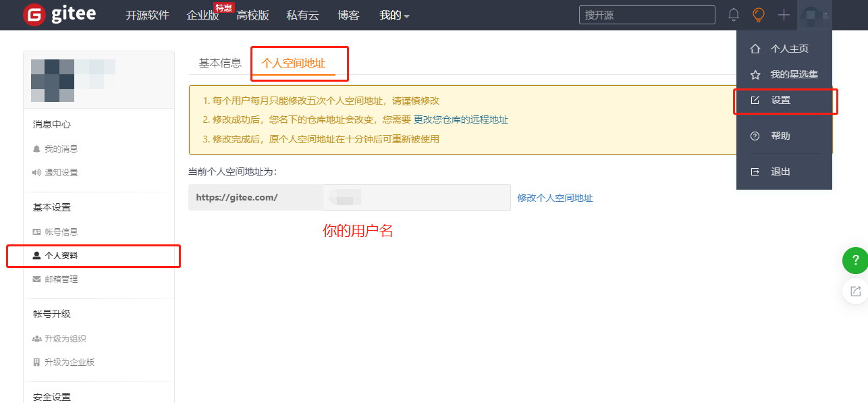Click the floating share feedback icon

(x=855, y=291)
